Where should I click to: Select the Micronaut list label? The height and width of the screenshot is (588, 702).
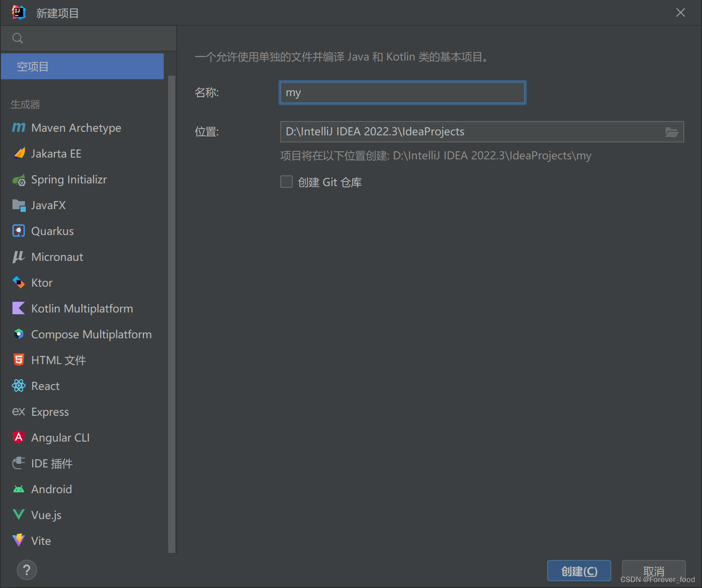[57, 257]
